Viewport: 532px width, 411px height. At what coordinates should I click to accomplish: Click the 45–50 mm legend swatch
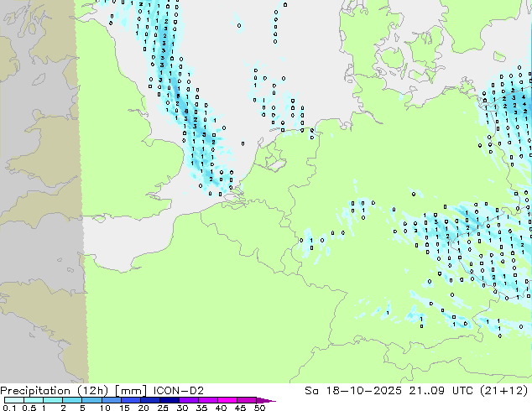pos(247,400)
